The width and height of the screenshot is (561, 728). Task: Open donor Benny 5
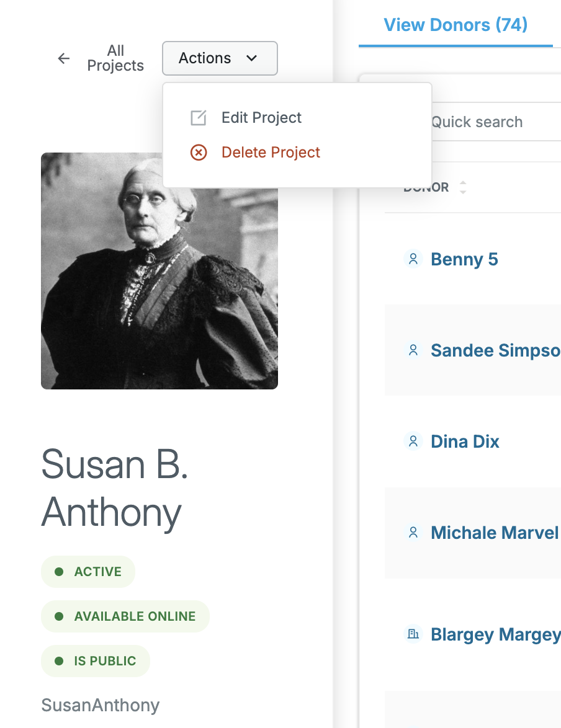(464, 259)
